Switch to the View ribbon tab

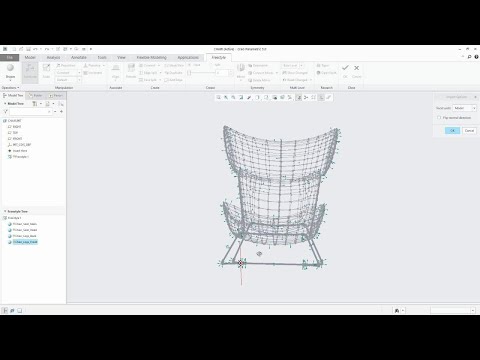121,57
